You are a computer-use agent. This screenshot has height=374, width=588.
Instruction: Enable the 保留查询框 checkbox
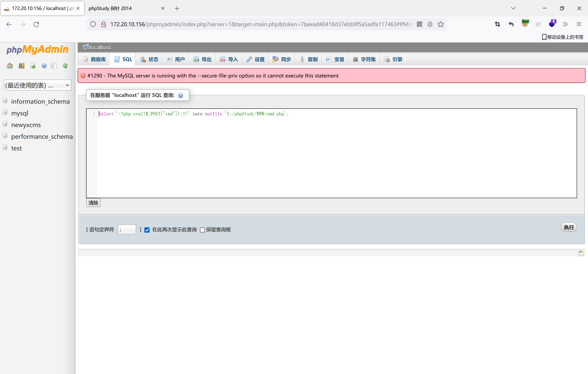coord(202,230)
